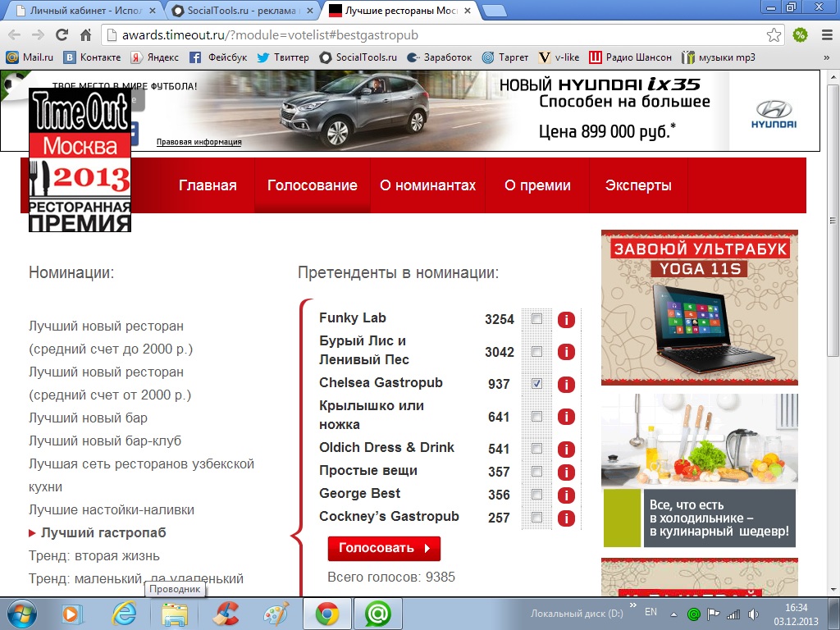Check the Простые вещи checkbox
This screenshot has width=840, height=630.
coord(536,472)
